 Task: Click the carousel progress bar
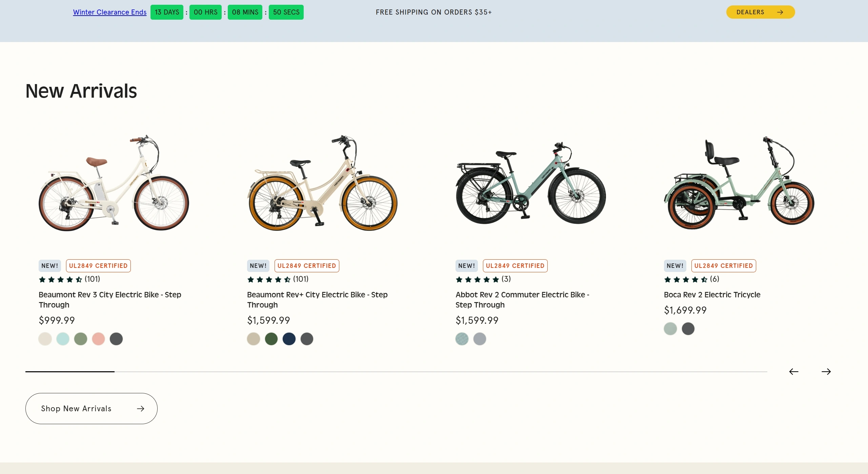click(x=396, y=372)
